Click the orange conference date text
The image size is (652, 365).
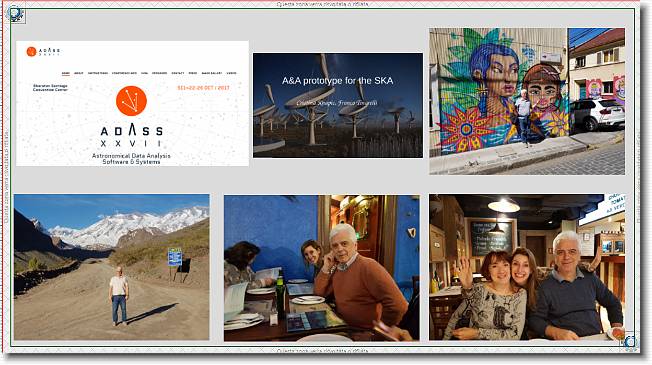[x=203, y=88]
